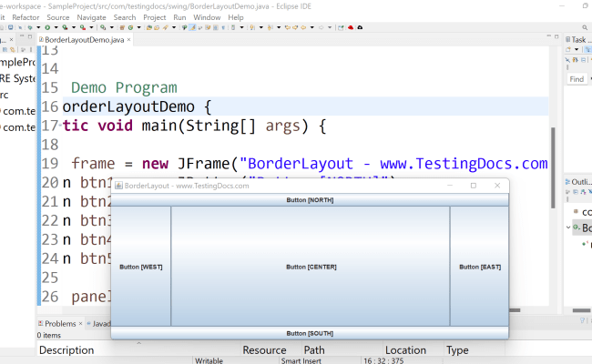The height and width of the screenshot is (364, 592).
Task: Open the Refactor menu
Action: click(26, 17)
